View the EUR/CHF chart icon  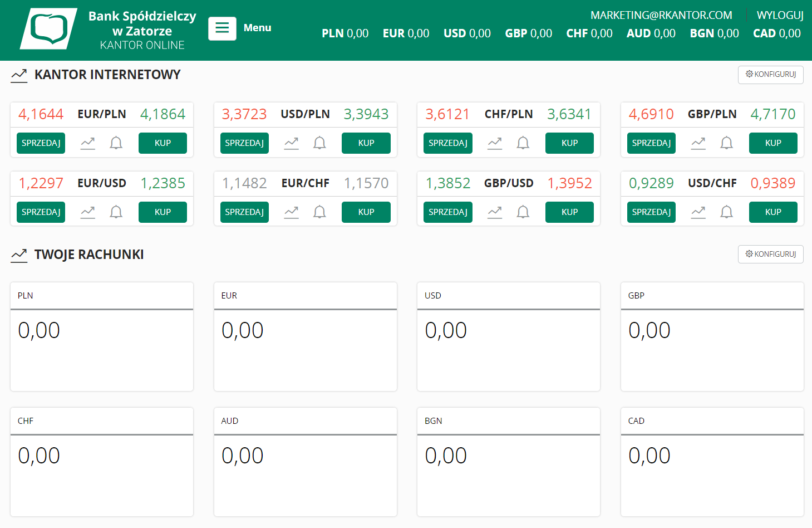tap(291, 212)
